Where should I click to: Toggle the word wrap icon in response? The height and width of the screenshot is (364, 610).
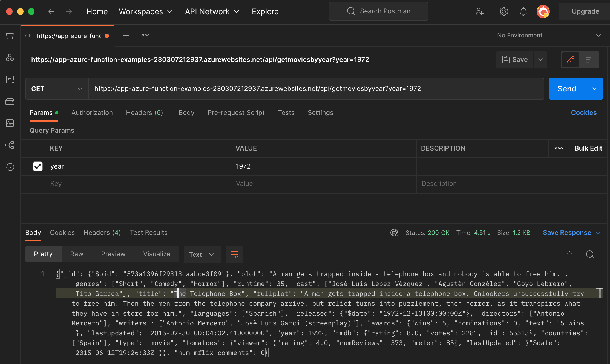234,255
